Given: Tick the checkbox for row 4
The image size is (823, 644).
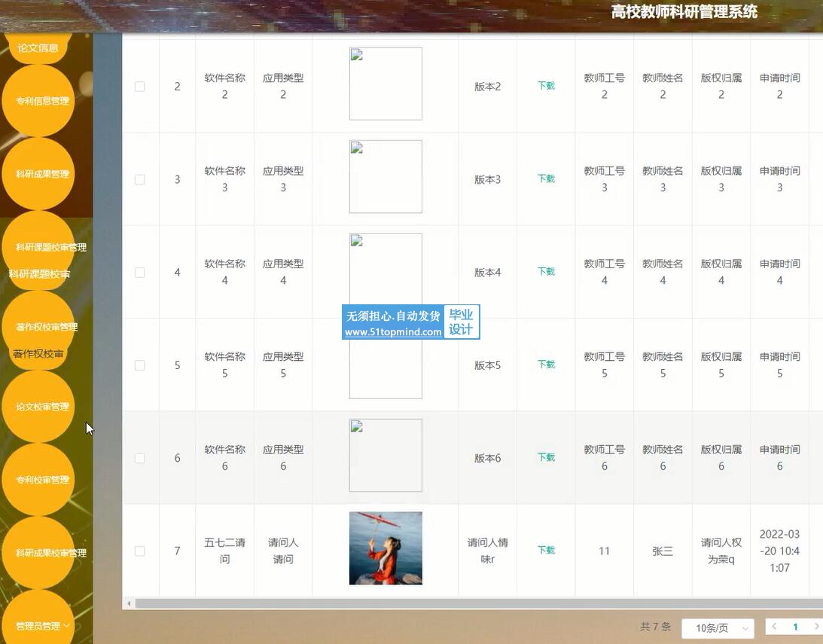Looking at the screenshot, I should point(139,273).
